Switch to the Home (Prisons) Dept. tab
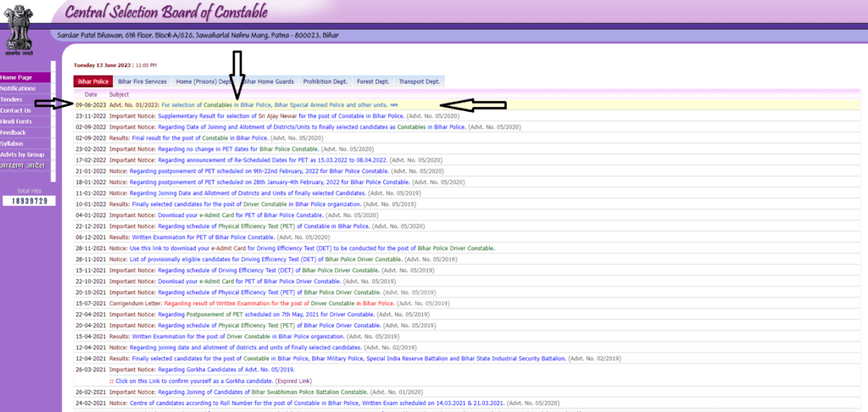868x412 pixels. tap(205, 81)
